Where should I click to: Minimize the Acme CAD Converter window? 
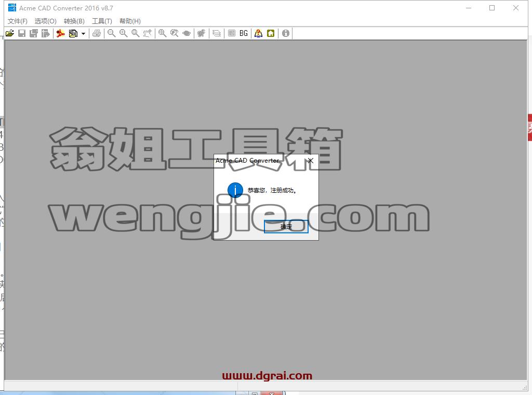point(469,8)
